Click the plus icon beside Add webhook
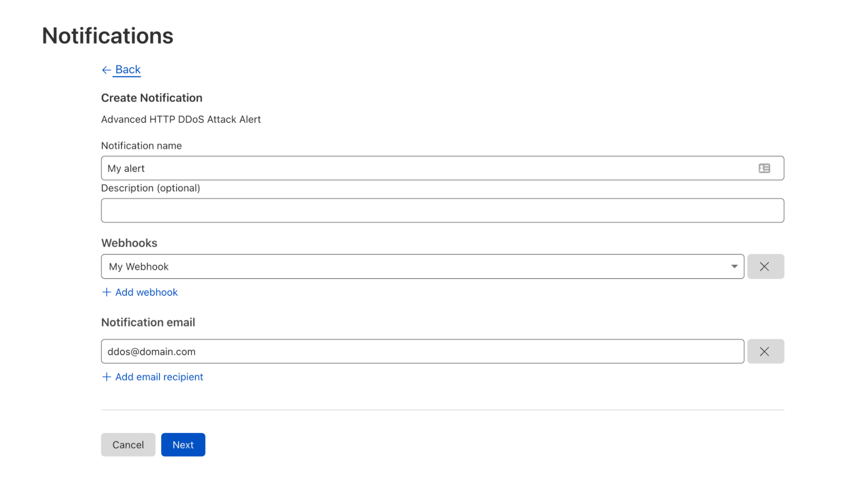 point(106,292)
